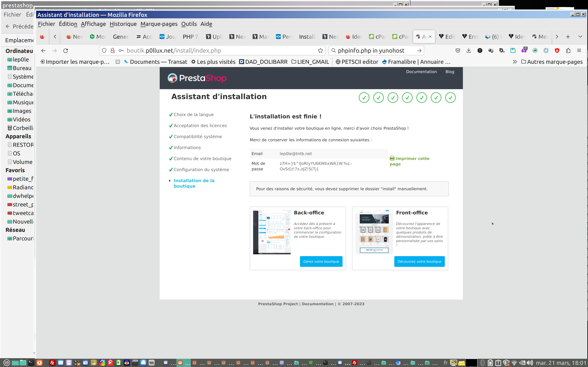Screen dimensions: 588x367
Task: Click the Découvrez votre boutique button
Action: (419, 261)
